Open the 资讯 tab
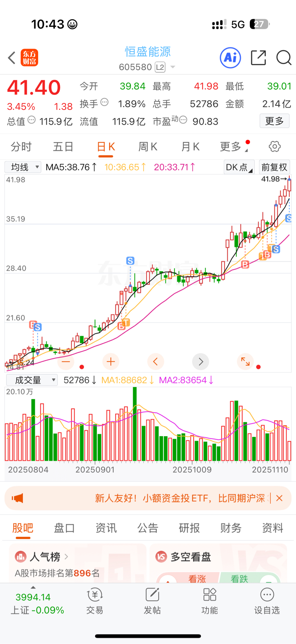The height and width of the screenshot is (644, 296). click(x=106, y=528)
